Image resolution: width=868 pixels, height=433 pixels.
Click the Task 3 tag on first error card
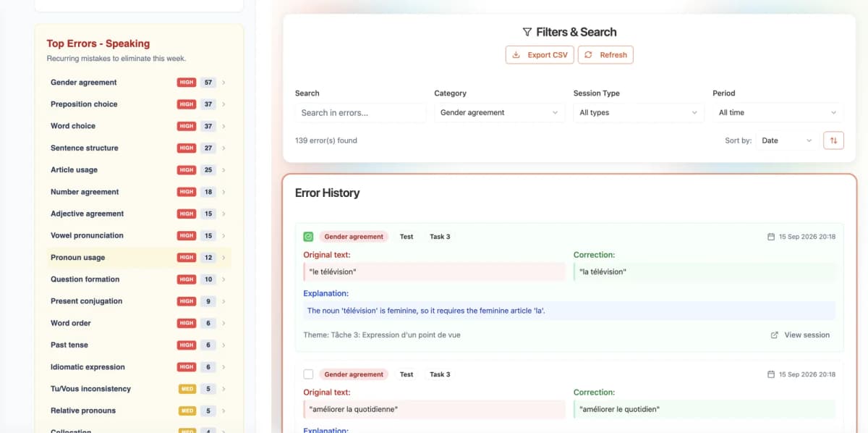pyautogui.click(x=440, y=237)
